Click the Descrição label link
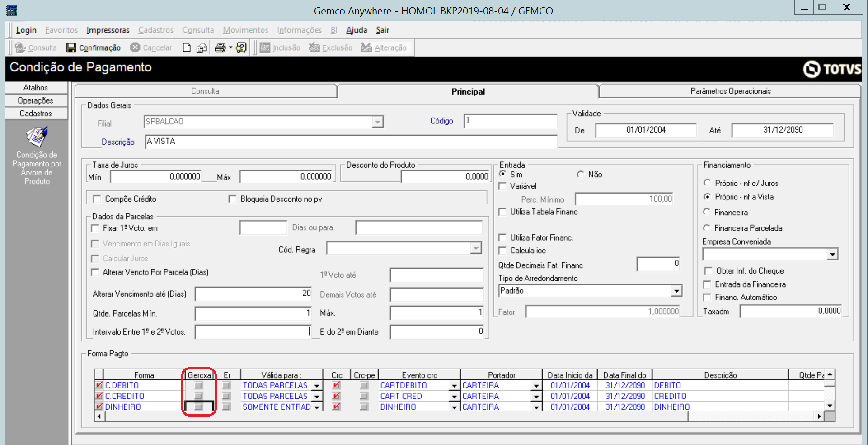The width and height of the screenshot is (868, 445). point(118,142)
